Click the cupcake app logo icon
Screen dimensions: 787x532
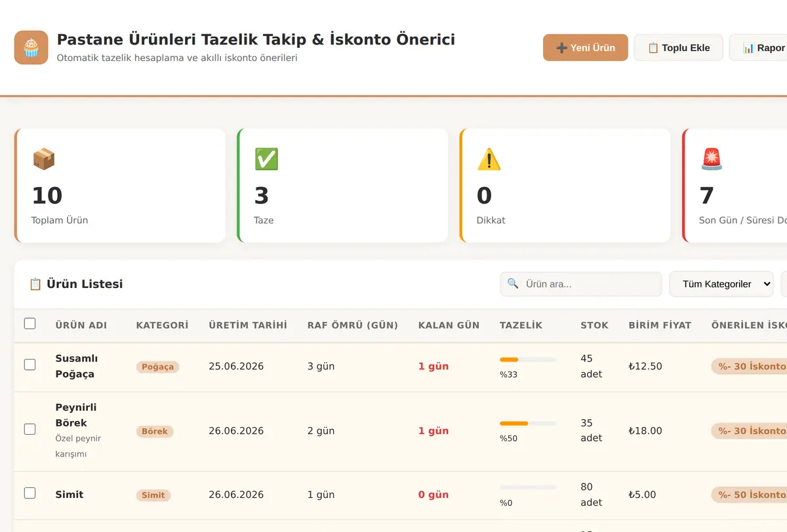[31, 48]
